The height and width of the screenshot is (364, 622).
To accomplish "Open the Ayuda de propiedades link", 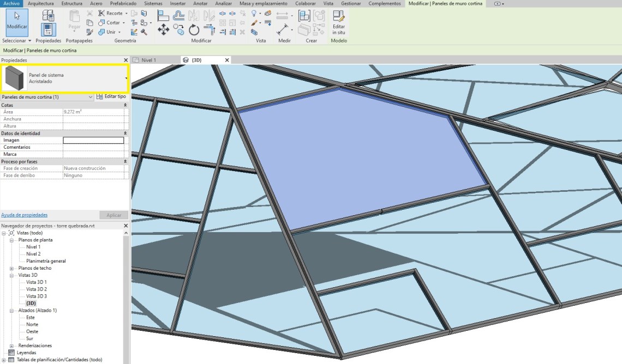I will pyautogui.click(x=24, y=215).
